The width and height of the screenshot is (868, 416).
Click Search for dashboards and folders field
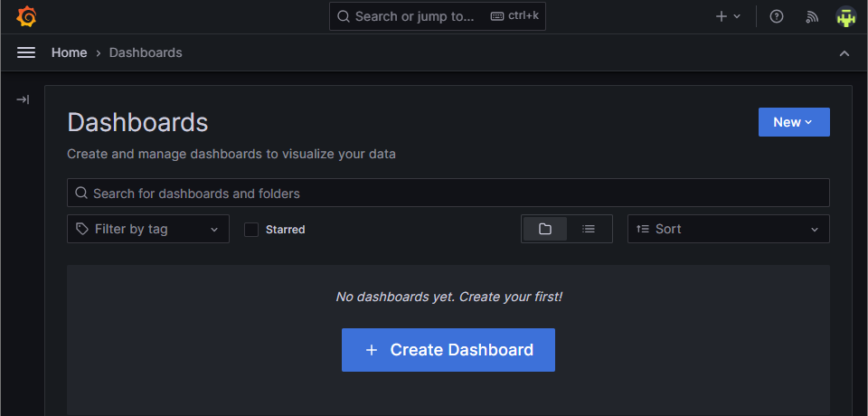point(448,193)
